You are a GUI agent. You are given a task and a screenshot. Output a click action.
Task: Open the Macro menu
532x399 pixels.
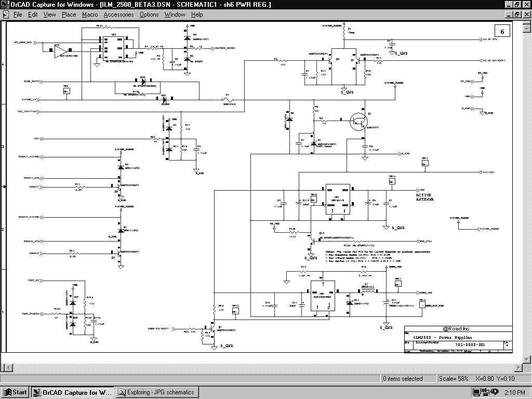pyautogui.click(x=90, y=15)
